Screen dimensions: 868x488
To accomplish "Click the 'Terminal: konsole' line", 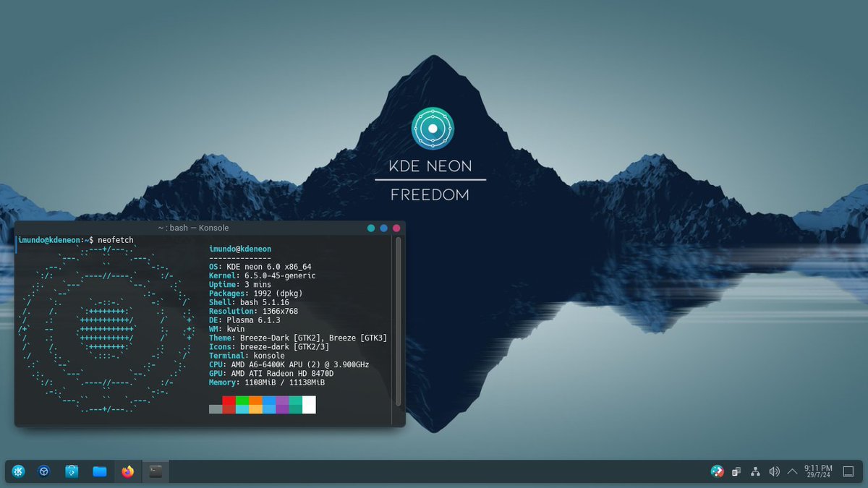I will (247, 356).
